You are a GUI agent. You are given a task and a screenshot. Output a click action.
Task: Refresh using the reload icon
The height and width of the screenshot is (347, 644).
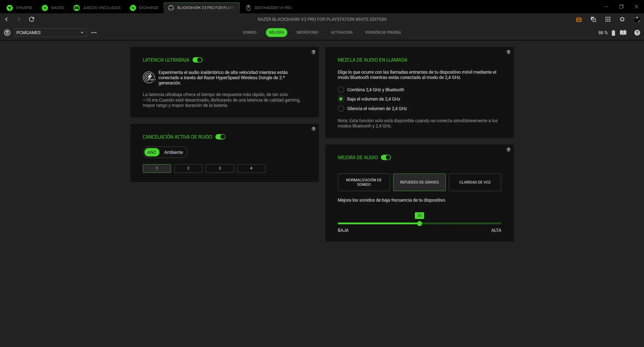point(31,19)
